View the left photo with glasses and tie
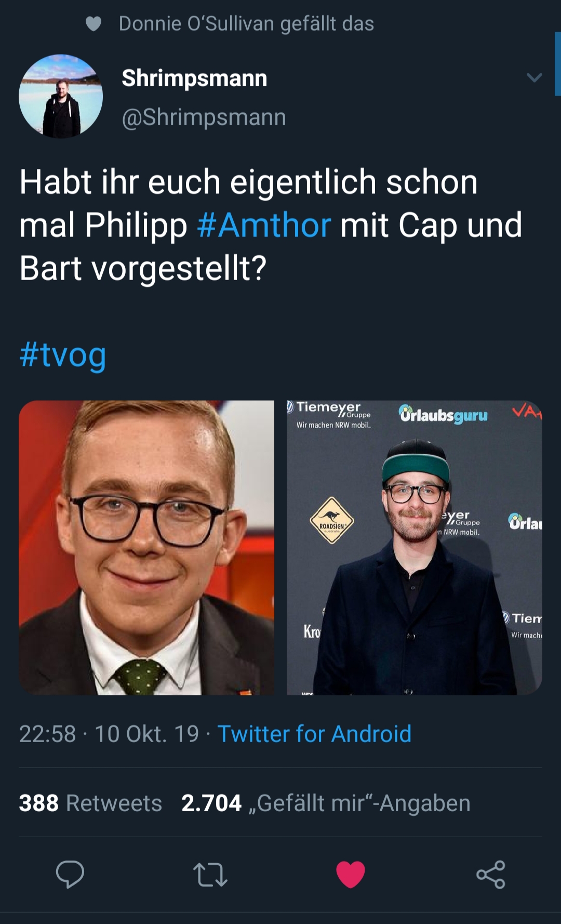Image resolution: width=561 pixels, height=924 pixels. point(146,548)
